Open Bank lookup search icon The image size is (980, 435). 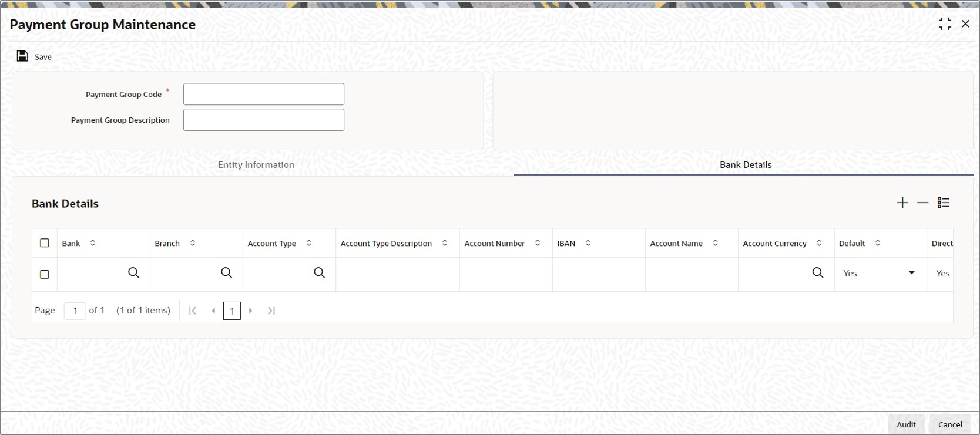click(x=134, y=273)
